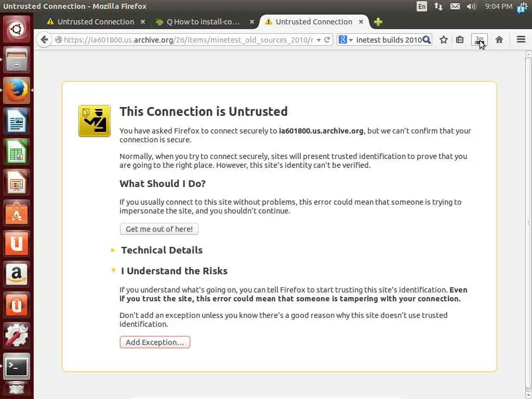Open the Amazon launcher icon
532x399 pixels.
pos(16,274)
